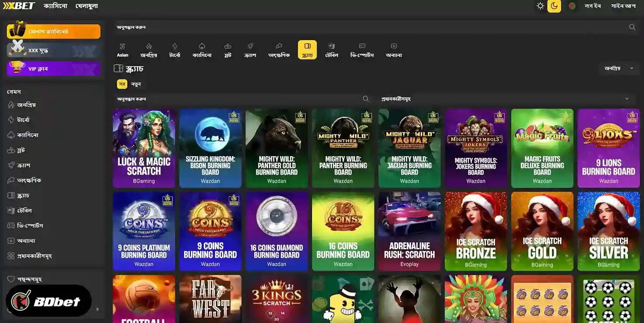644x323 pixels.
Task: Open the জনপ্রিয় sort dropdown
Action: point(619,68)
